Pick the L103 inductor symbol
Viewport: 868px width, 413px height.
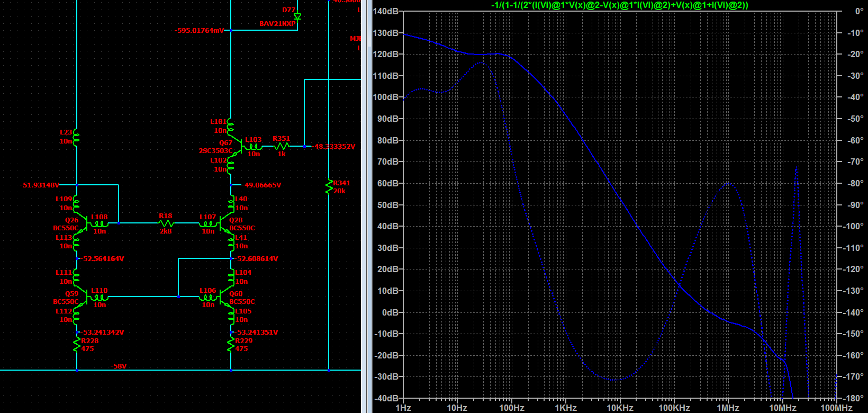click(253, 147)
